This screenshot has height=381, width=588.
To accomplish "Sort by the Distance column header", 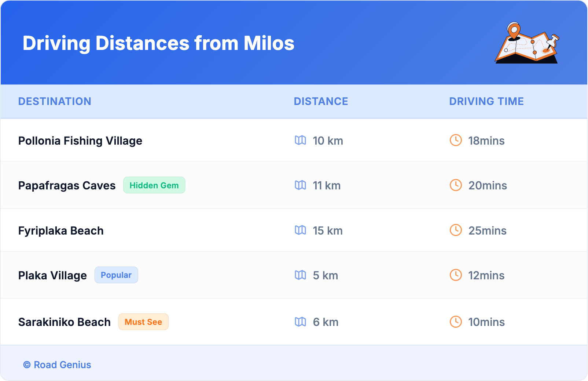I will pos(321,101).
